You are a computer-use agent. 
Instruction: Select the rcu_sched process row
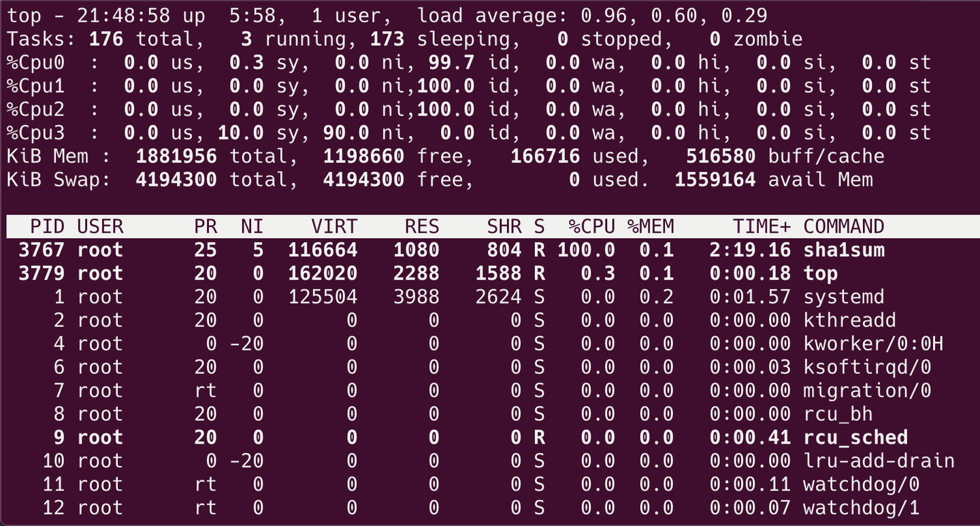pyautogui.click(x=476, y=438)
